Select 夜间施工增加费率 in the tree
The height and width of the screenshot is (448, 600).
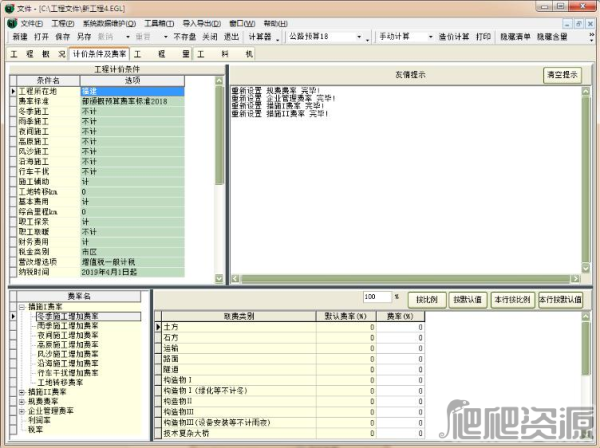point(68,335)
